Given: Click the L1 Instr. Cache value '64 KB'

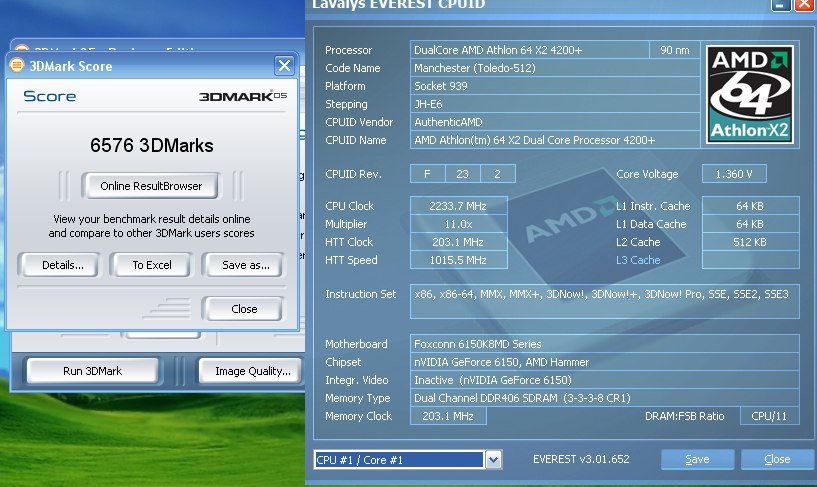Looking at the screenshot, I should pos(750,206).
